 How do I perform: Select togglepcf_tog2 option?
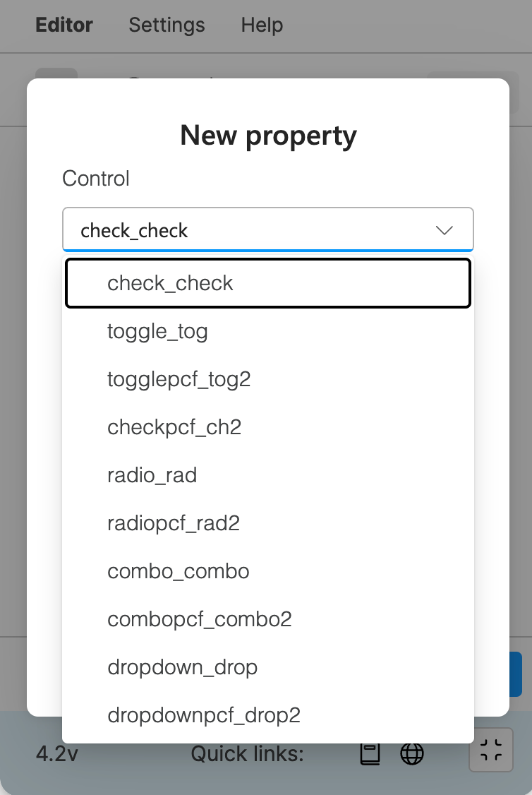(x=268, y=379)
